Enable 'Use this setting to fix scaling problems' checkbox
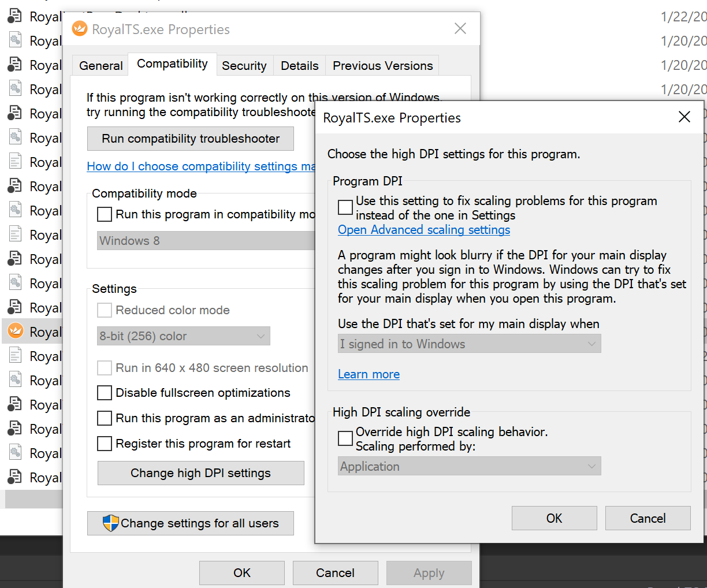 (345, 207)
